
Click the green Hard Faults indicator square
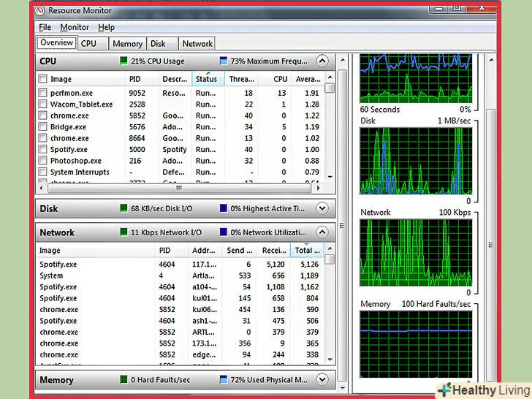coord(123,380)
